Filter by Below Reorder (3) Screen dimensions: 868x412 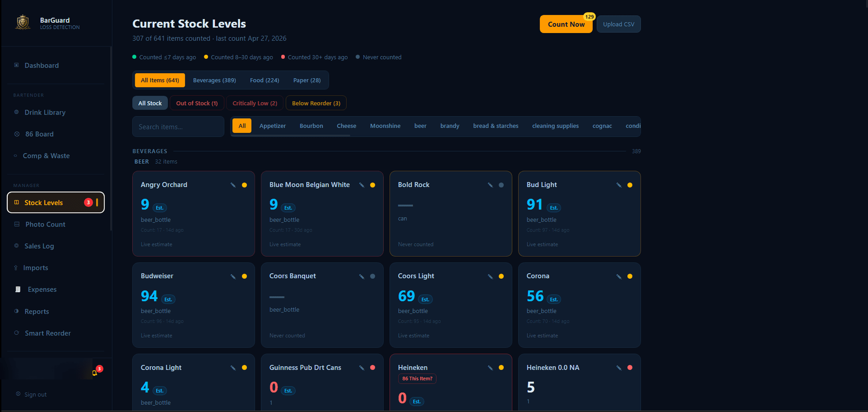point(316,103)
